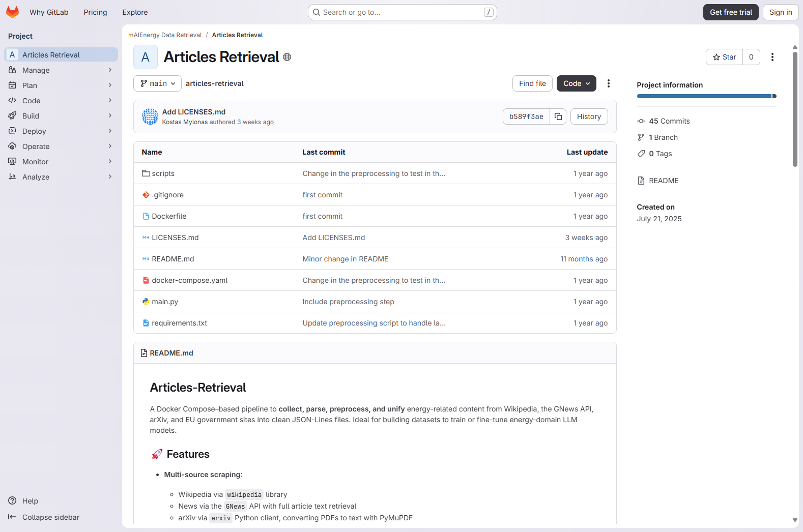
Task: Click the LICENSES.md markdown icon
Action: (146, 238)
